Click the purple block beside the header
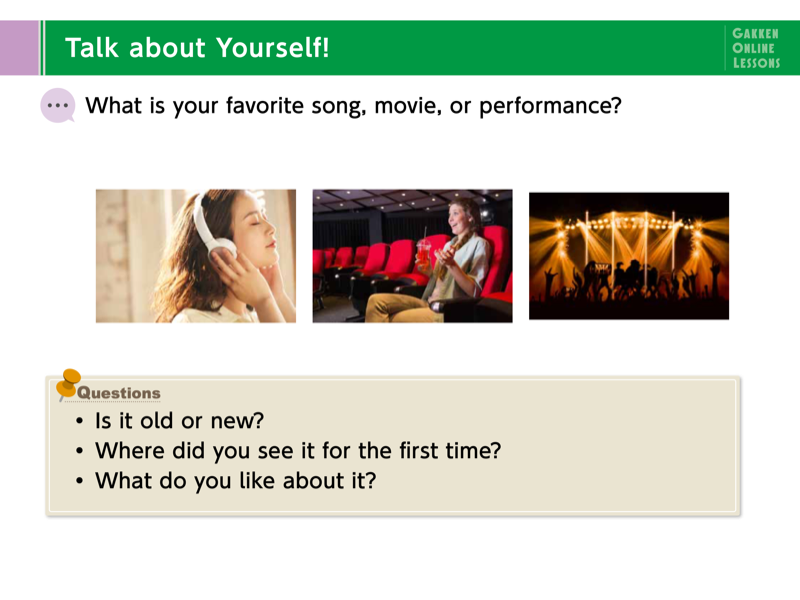 [19, 48]
